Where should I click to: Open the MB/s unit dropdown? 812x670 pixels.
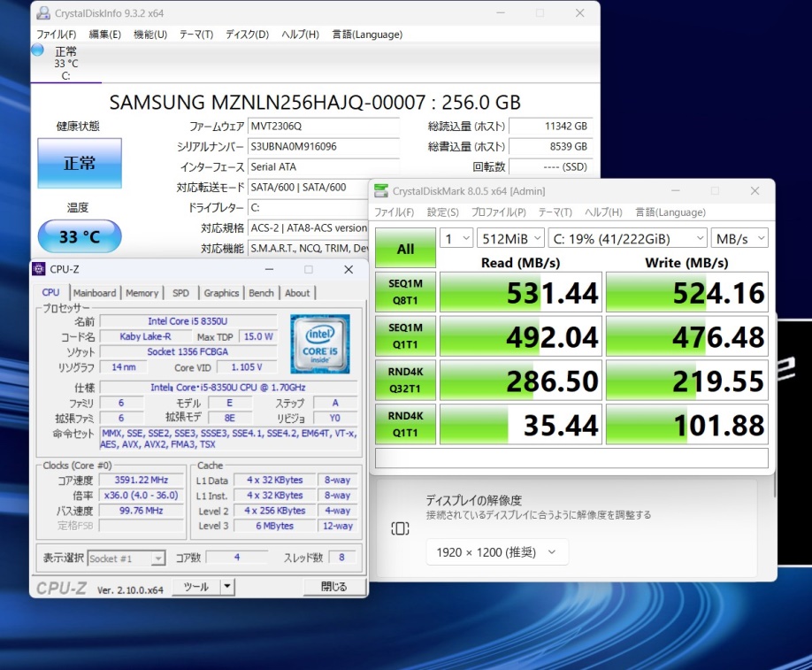coord(739,238)
